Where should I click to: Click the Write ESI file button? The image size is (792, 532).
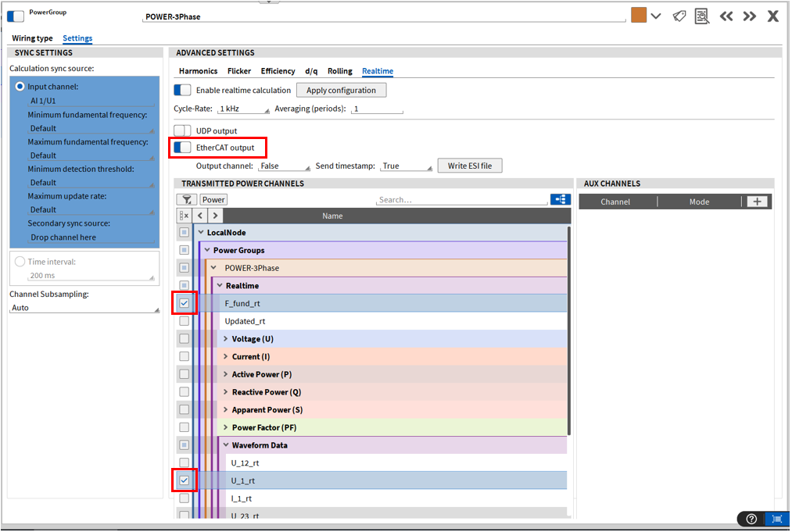[470, 166]
